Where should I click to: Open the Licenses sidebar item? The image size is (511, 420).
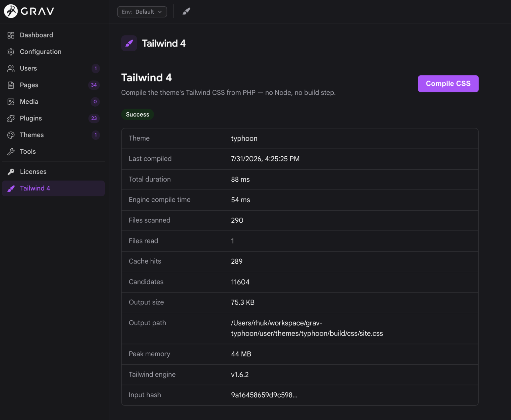pos(33,172)
